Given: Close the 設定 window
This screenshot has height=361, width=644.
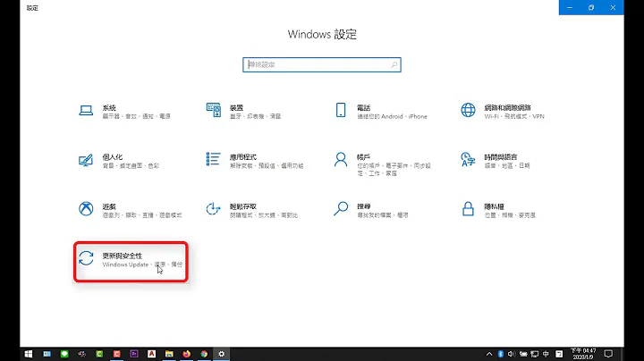Looking at the screenshot, I should coord(613,7).
